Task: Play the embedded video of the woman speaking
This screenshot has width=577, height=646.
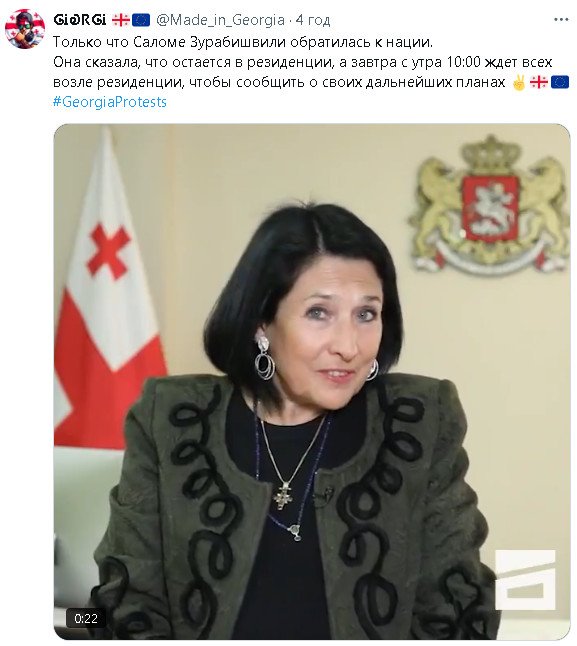Action: pos(312,382)
